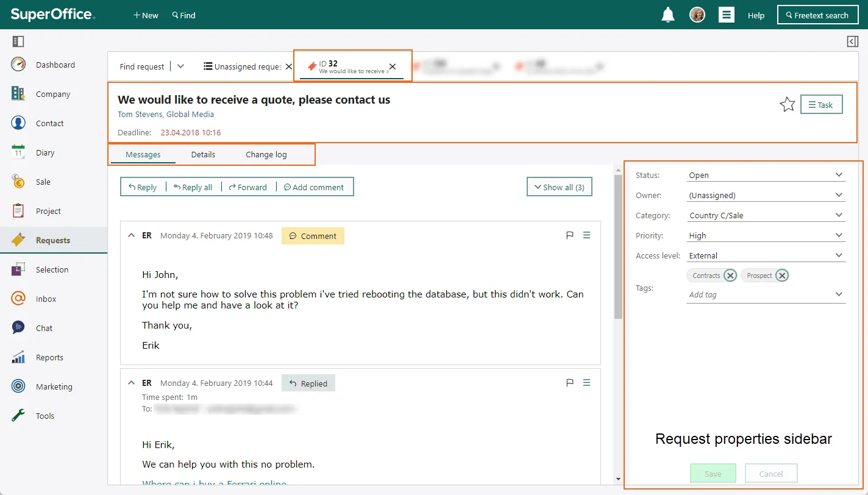Remove the Contracts tag
Image resolution: width=868 pixels, height=495 pixels.
[x=730, y=276]
